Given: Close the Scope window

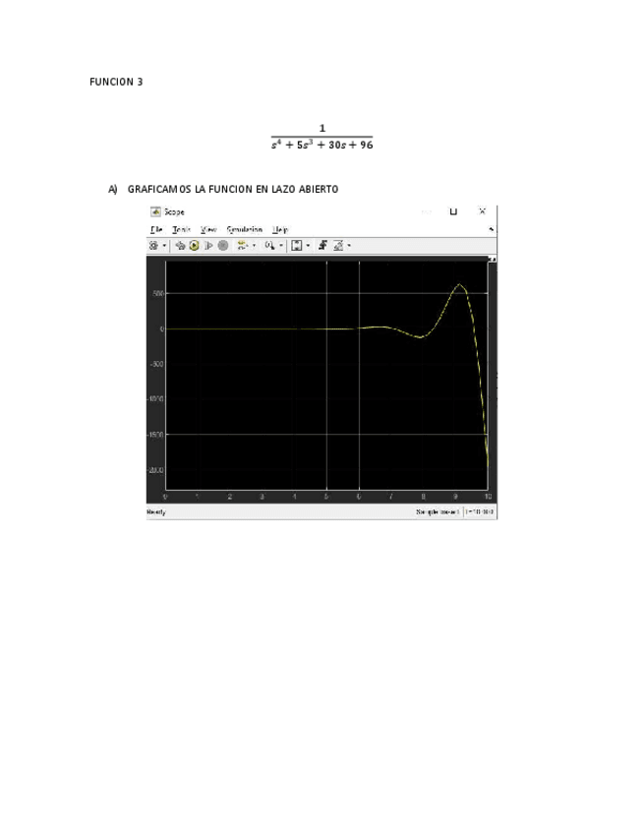Looking at the screenshot, I should click(x=482, y=211).
